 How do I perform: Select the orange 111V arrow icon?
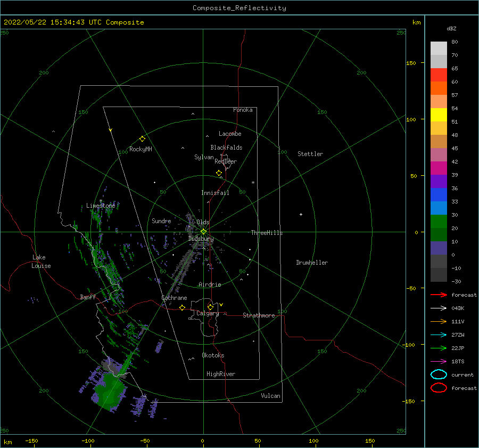coord(439,321)
